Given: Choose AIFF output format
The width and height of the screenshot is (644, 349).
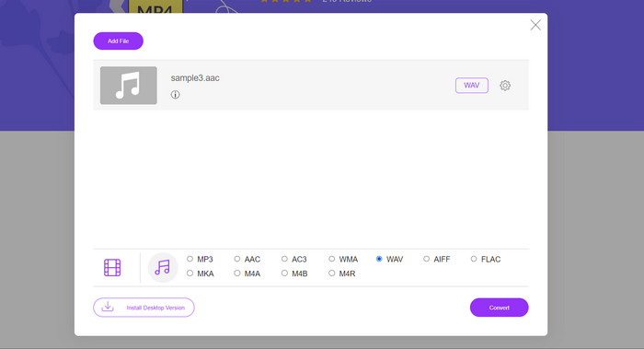Looking at the screenshot, I should [x=426, y=259].
